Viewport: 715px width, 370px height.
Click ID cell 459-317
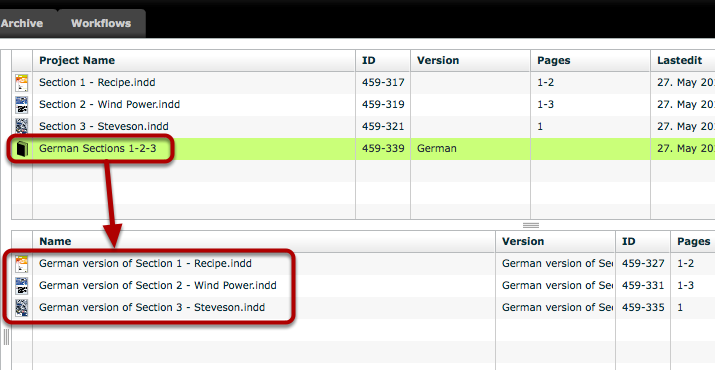[383, 83]
